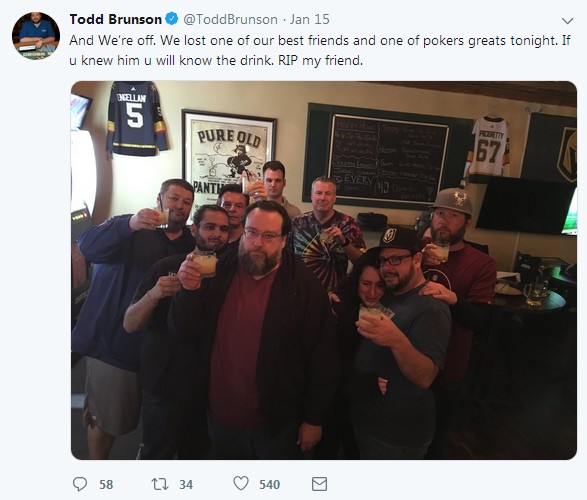The width and height of the screenshot is (587, 500).
Task: Click the navy number 5 jersey in photo
Action: pyautogui.click(x=137, y=118)
